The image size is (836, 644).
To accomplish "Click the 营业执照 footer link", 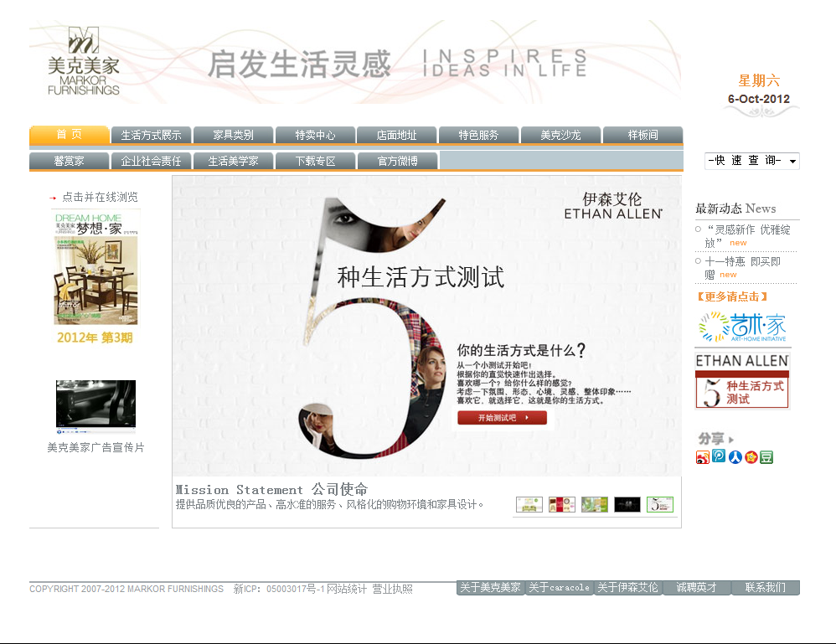I will 392,589.
